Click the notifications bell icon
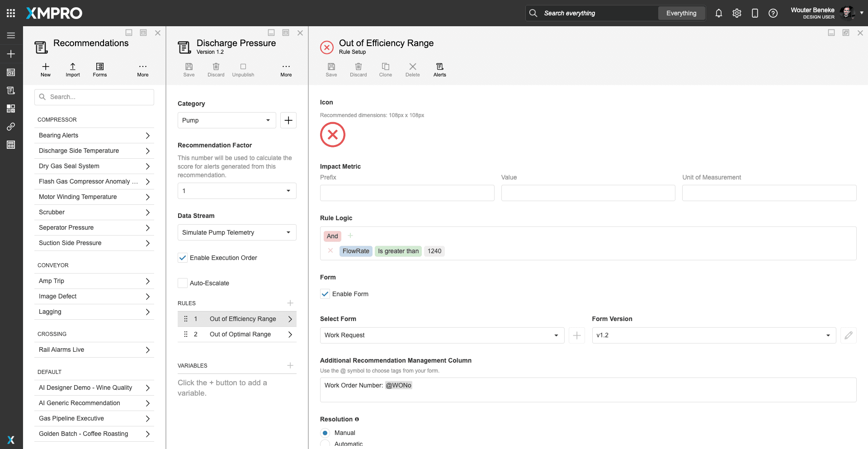The width and height of the screenshot is (868, 449). tap(718, 13)
